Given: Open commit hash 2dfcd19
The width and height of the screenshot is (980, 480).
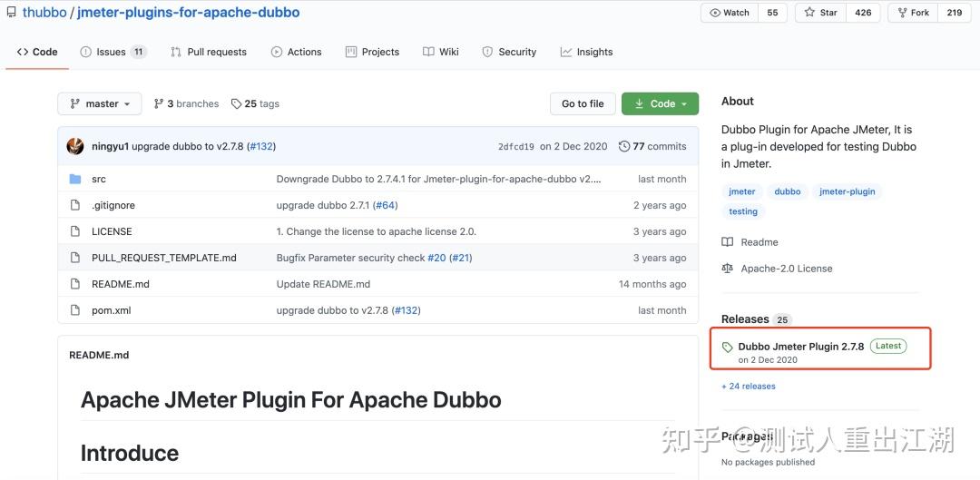Looking at the screenshot, I should tap(516, 146).
